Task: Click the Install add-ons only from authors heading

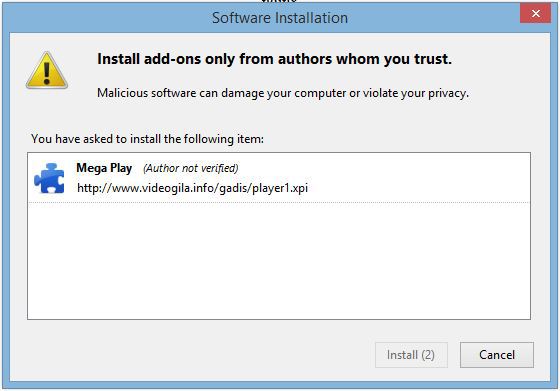Action: coord(274,59)
